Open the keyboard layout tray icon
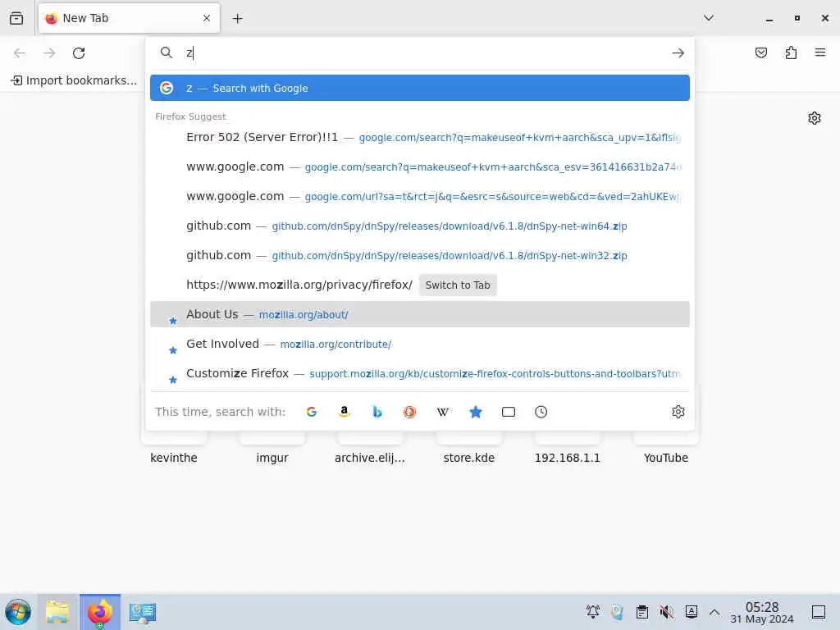 [x=691, y=611]
